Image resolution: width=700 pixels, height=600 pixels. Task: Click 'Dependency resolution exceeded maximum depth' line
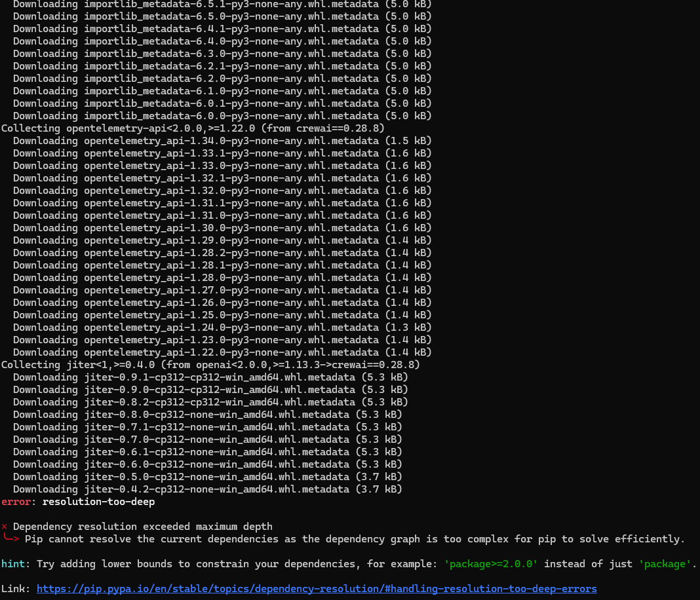142,527
